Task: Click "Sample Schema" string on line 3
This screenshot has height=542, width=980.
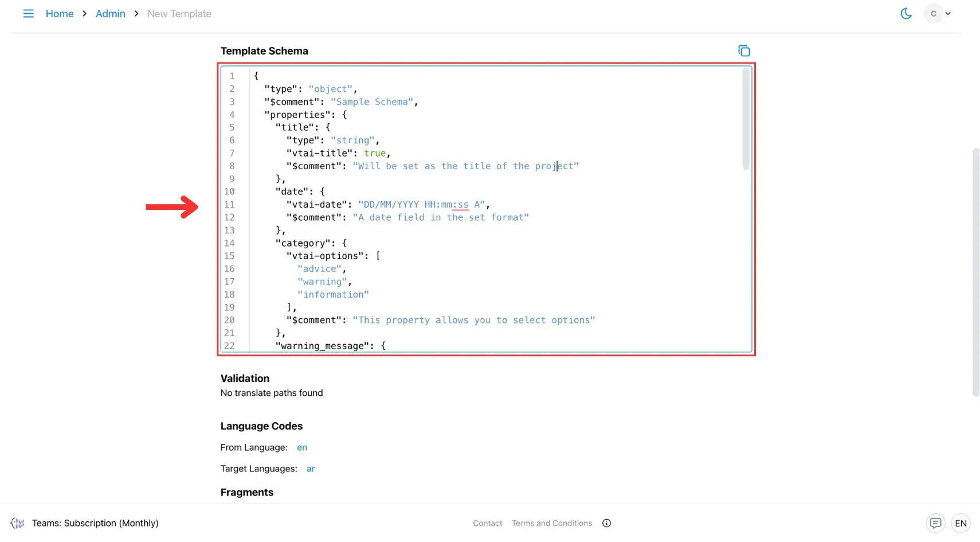Action: (371, 102)
